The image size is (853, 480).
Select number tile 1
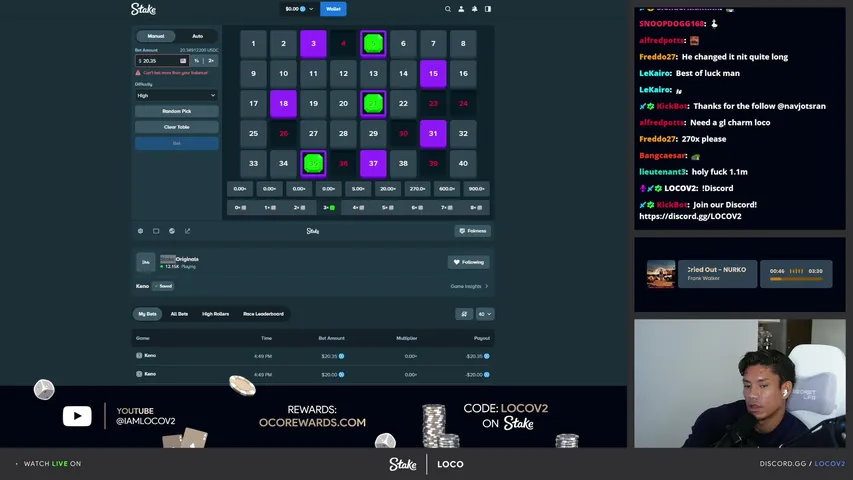pyautogui.click(x=254, y=44)
